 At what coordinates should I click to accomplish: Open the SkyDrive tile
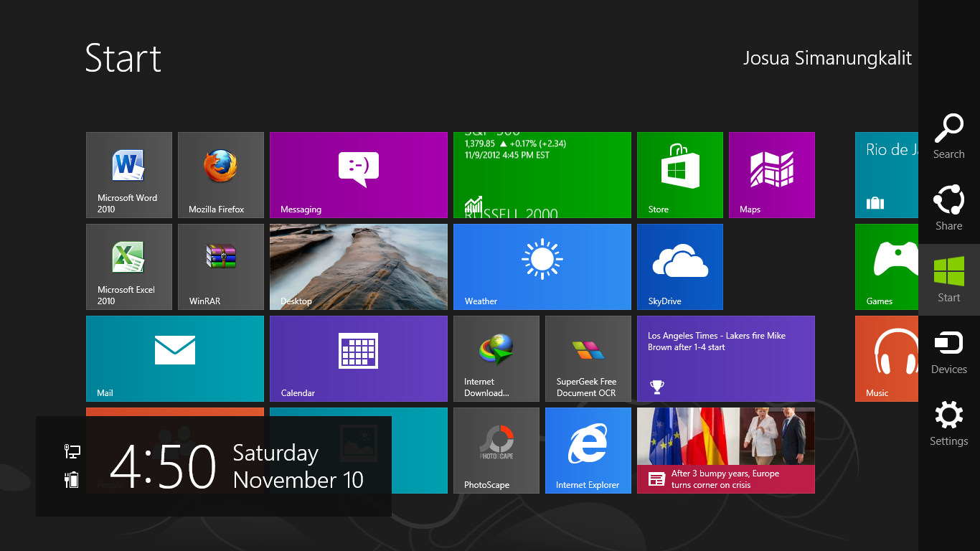click(680, 267)
